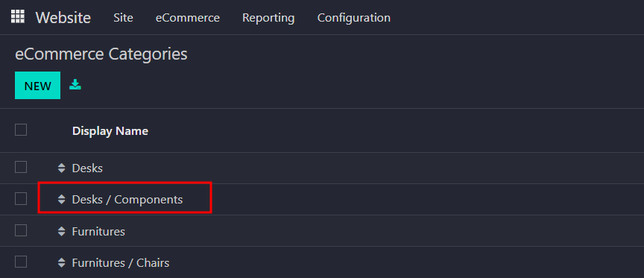Viewport: 644px width, 278px height.
Task: Sort by the Display Name column header
Action: click(x=110, y=131)
